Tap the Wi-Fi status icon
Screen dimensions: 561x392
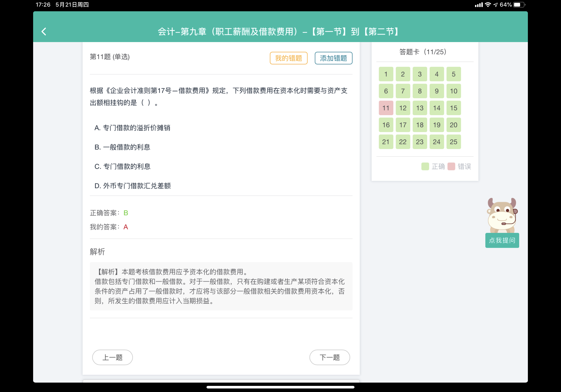(x=488, y=5)
